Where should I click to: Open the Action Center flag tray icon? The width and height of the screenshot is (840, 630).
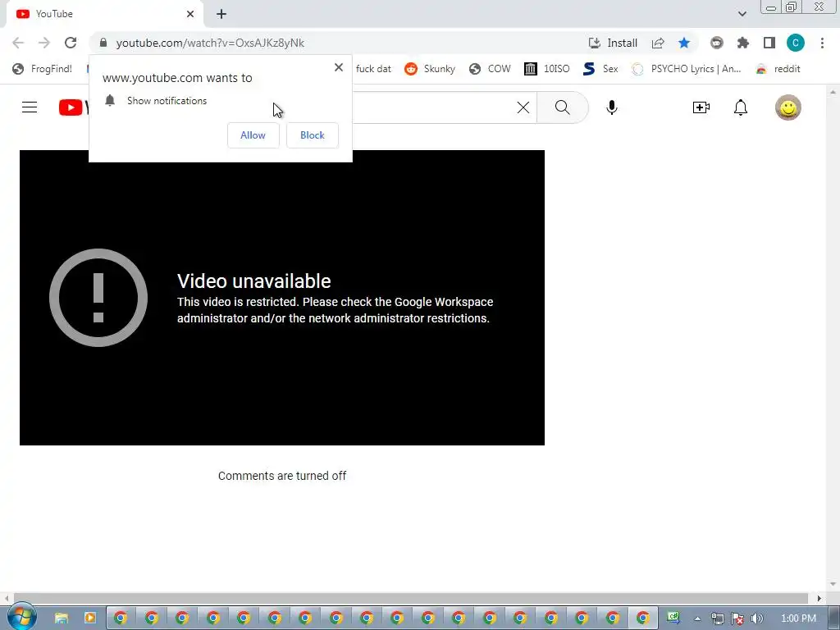pos(737,619)
